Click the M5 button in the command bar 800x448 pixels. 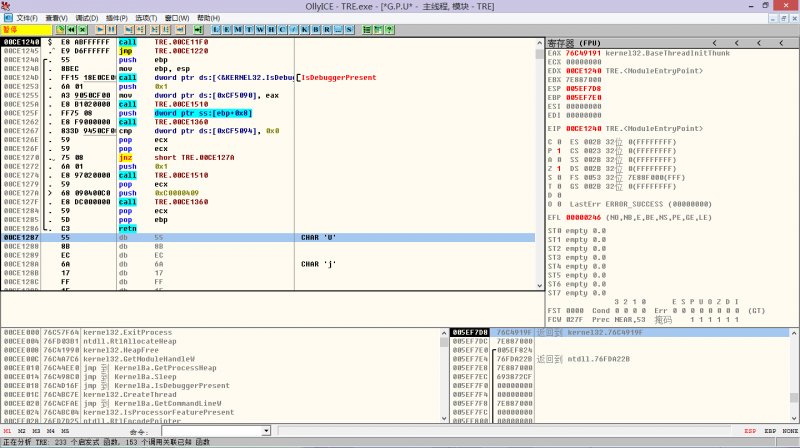pos(65,431)
